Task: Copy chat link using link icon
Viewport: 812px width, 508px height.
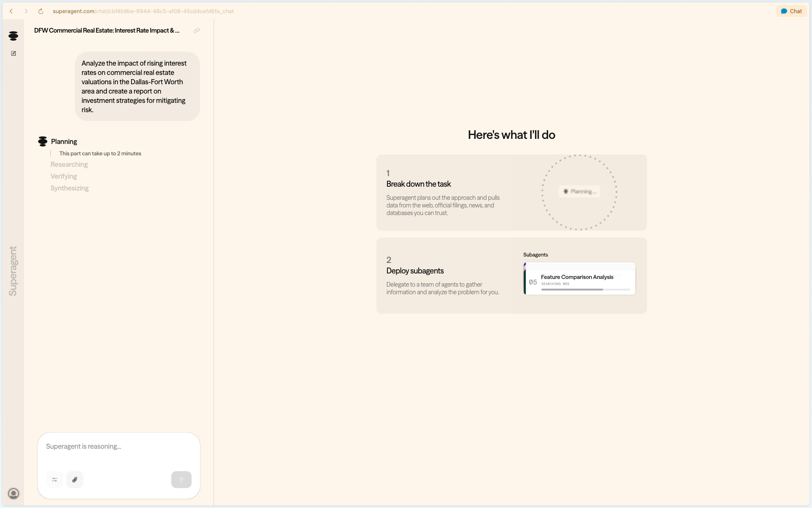Action: [x=197, y=30]
